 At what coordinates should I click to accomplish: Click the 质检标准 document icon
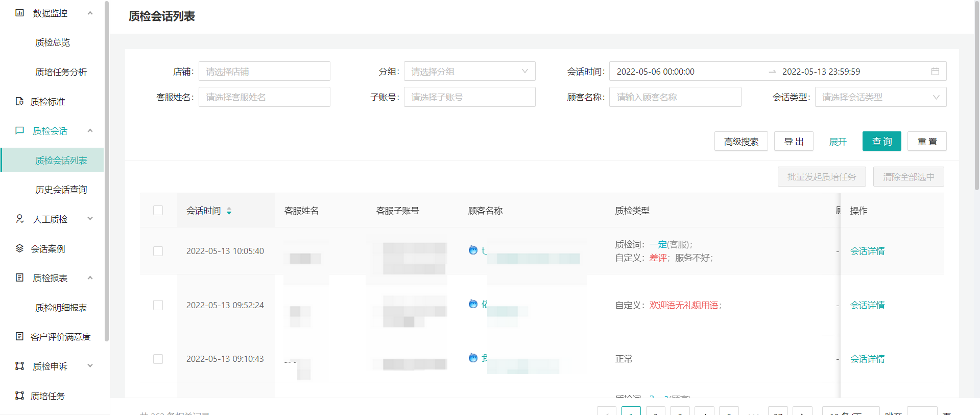click(x=19, y=101)
